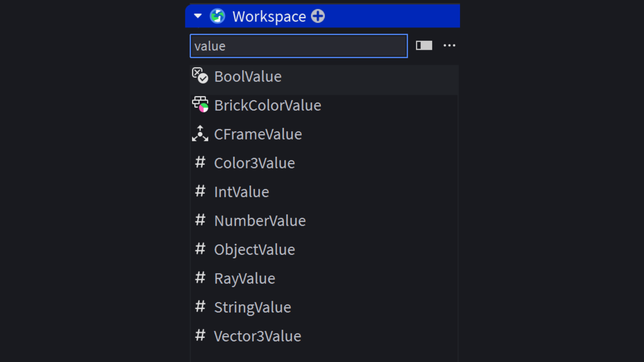Pick the BrickColorValue text label
The width and height of the screenshot is (644, 362).
[x=267, y=105]
